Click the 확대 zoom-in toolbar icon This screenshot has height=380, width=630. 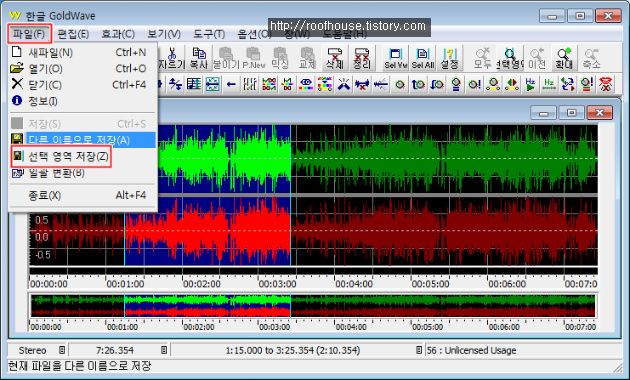tap(564, 58)
